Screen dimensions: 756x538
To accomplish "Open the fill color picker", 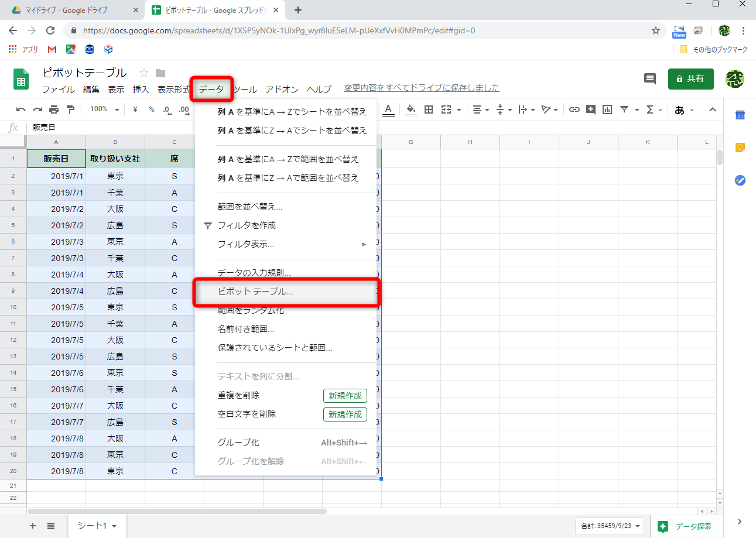I will [x=411, y=109].
